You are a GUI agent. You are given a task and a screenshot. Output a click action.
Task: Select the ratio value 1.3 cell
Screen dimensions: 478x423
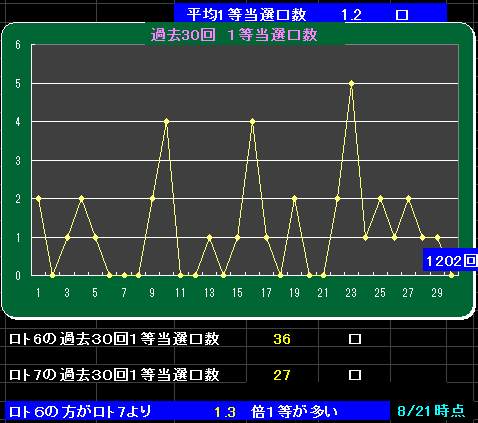click(225, 412)
